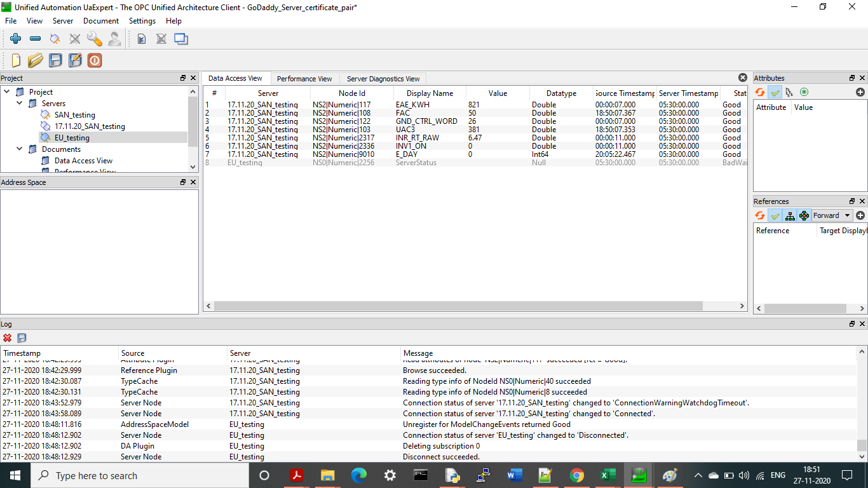Add a new server with the plus icon
The height and width of the screenshot is (488, 868).
(16, 39)
